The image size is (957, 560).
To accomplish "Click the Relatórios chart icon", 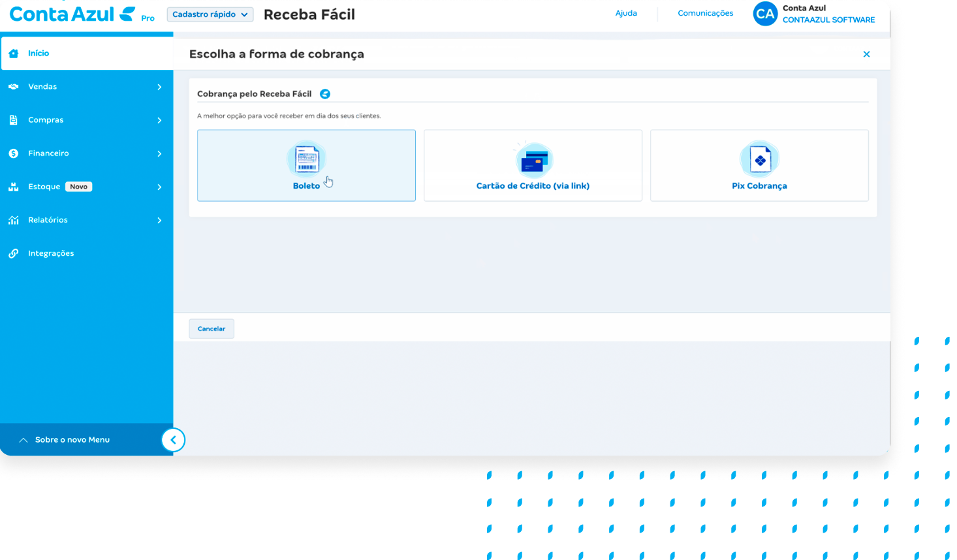I will (14, 220).
